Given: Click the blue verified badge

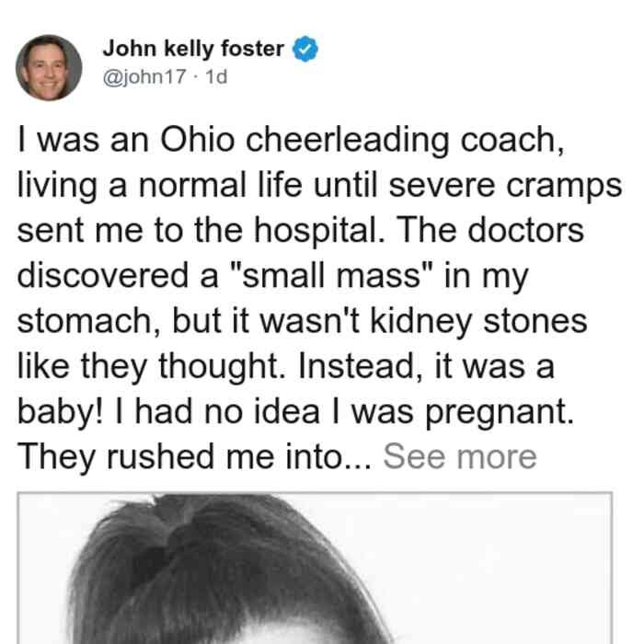Looking at the screenshot, I should (x=305, y=49).
